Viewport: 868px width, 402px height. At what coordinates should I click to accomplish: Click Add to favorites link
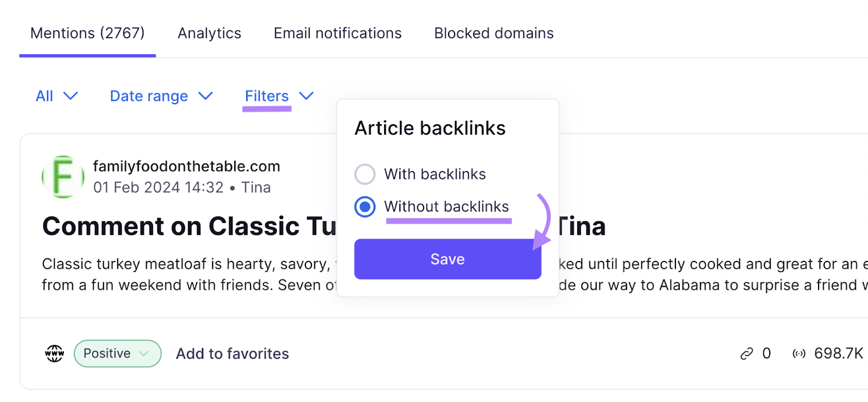[232, 353]
